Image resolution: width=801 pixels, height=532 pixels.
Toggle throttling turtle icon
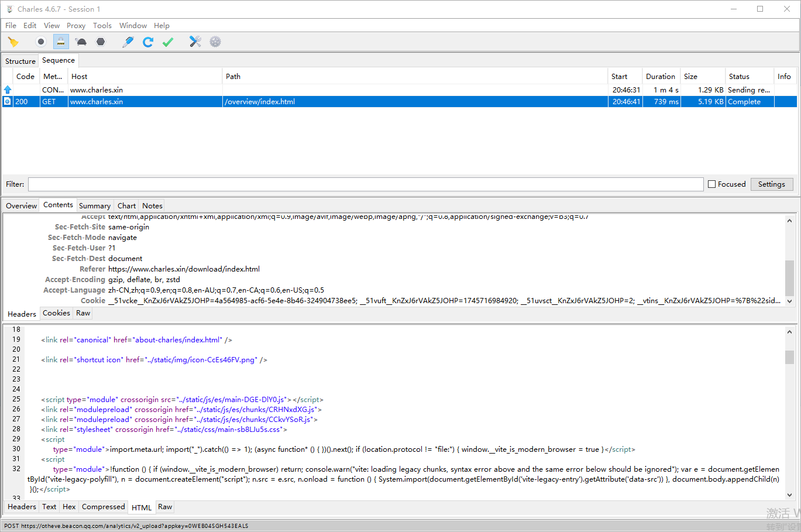coord(81,42)
